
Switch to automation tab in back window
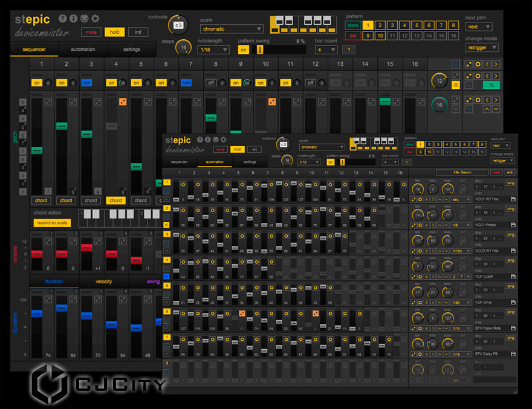click(x=83, y=50)
